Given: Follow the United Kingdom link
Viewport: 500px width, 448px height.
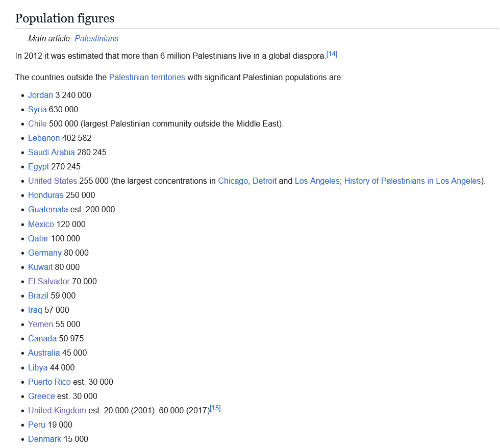Looking at the screenshot, I should pos(57,410).
